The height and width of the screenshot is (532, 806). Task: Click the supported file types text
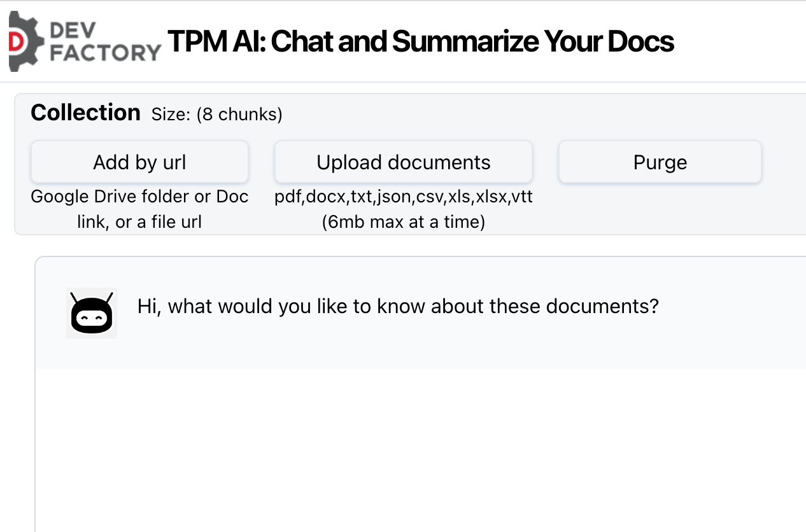[403, 197]
